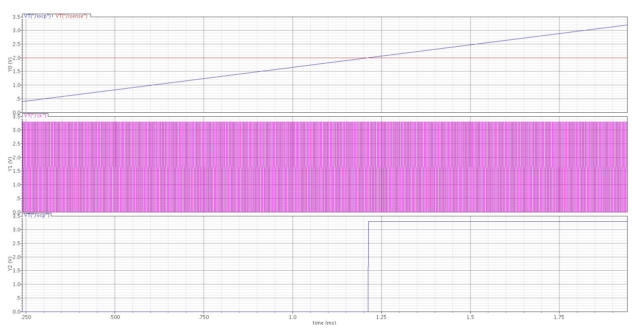Click the 1.75 time axis tick label
Image resolution: width=644 pixels, height=328 pixels.
pos(559,317)
